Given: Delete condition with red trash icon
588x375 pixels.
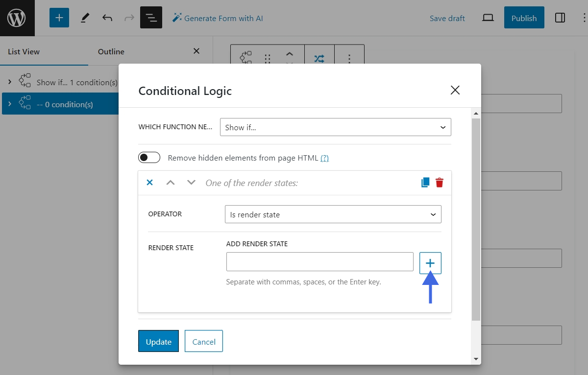Looking at the screenshot, I should tap(440, 183).
